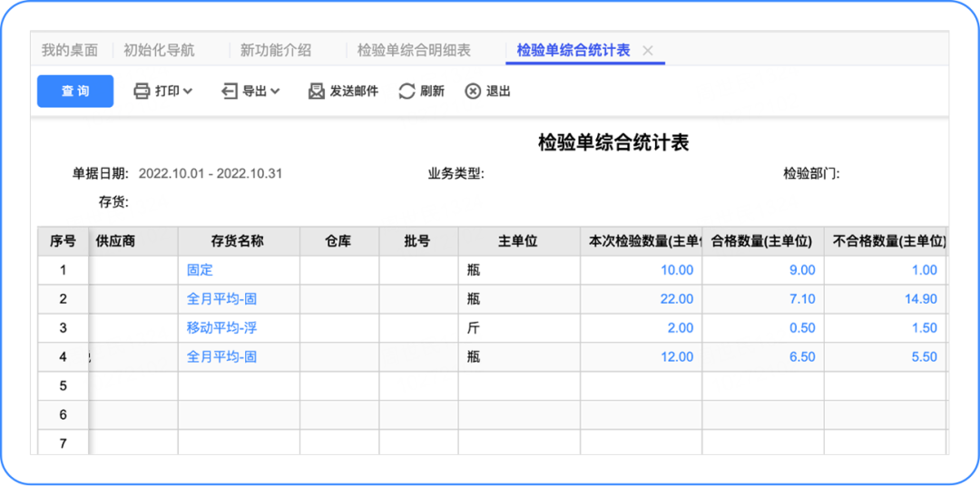Click the printer icon in toolbar
980x486 pixels.
[x=142, y=91]
